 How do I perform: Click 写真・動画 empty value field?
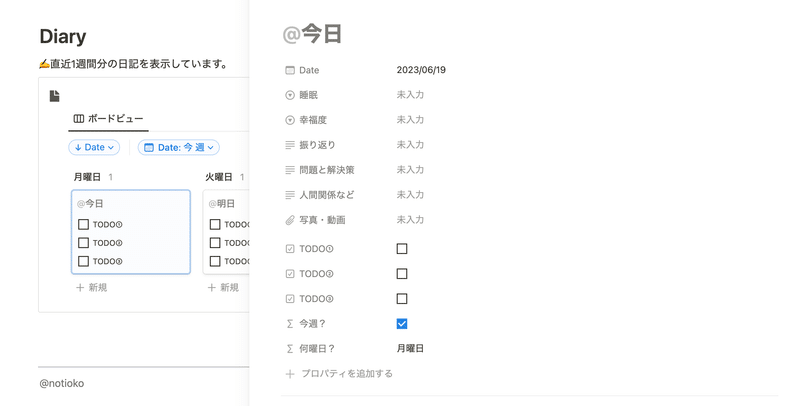(x=410, y=220)
